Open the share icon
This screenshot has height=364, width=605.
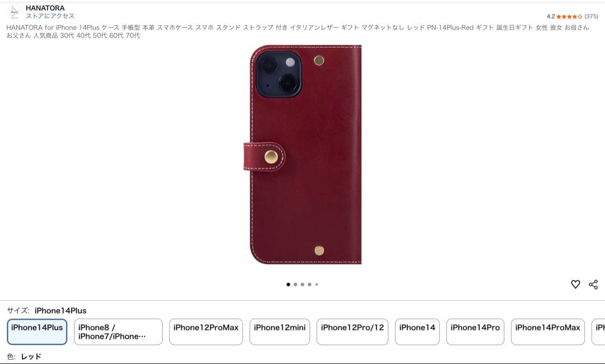click(593, 284)
